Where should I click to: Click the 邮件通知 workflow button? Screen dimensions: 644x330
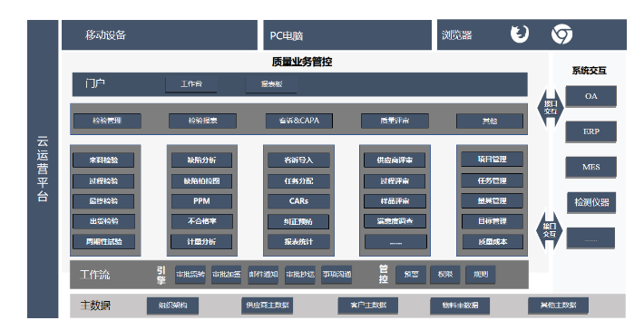pos(263,275)
